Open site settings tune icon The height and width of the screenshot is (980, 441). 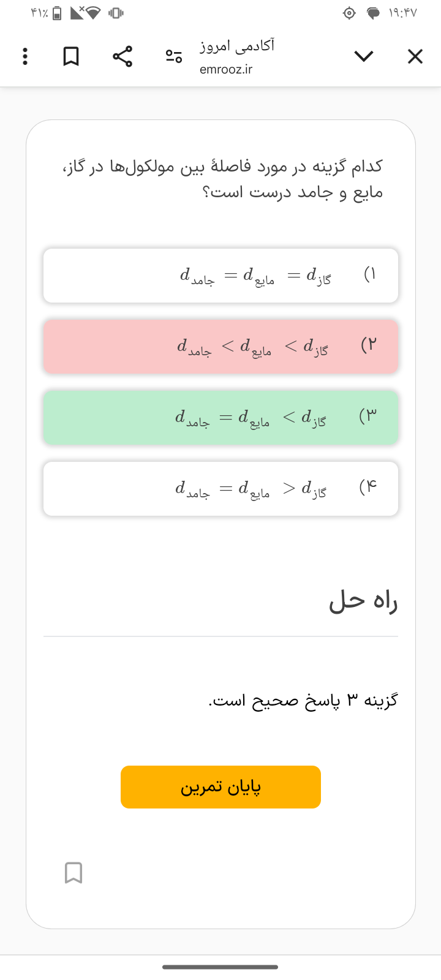click(x=173, y=56)
